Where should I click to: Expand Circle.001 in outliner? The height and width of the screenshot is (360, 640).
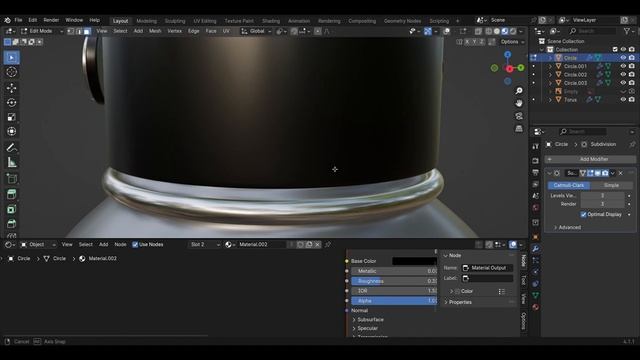coord(550,66)
